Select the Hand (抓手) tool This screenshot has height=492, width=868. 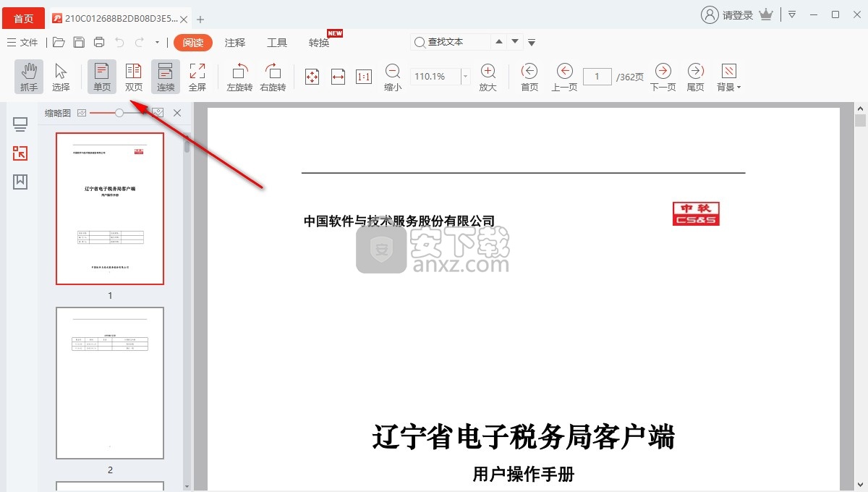click(29, 77)
